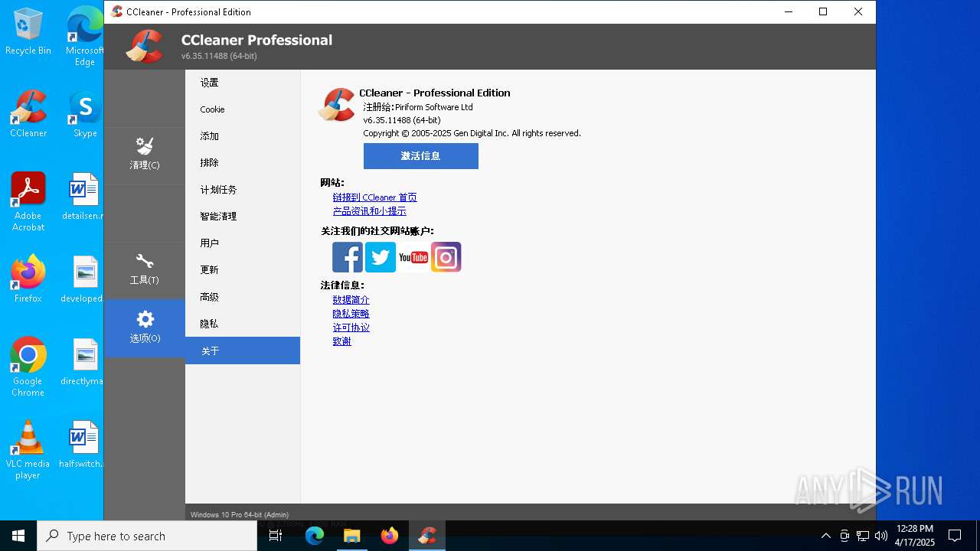
Task: Select the 高级 advanced tab
Action: [x=243, y=297]
